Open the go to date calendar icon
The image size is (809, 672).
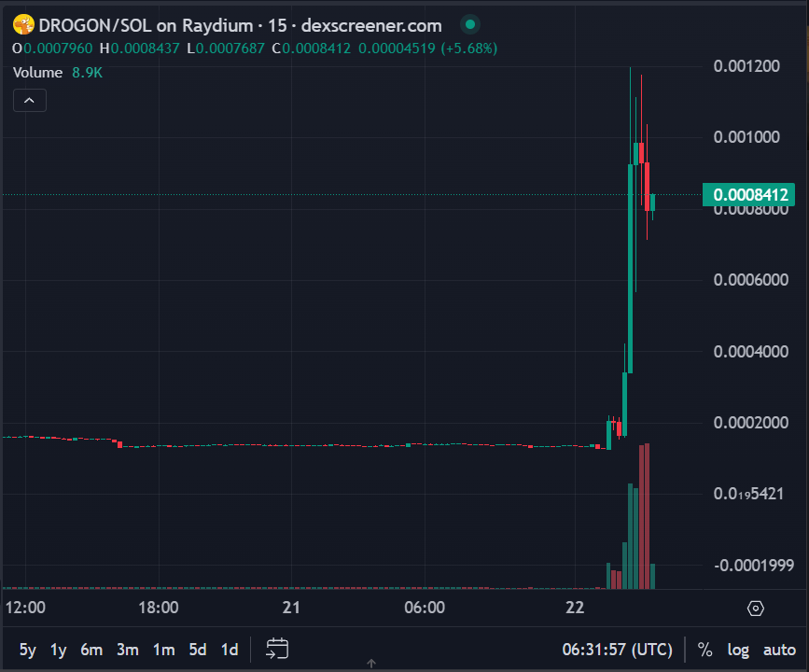pyautogui.click(x=277, y=649)
